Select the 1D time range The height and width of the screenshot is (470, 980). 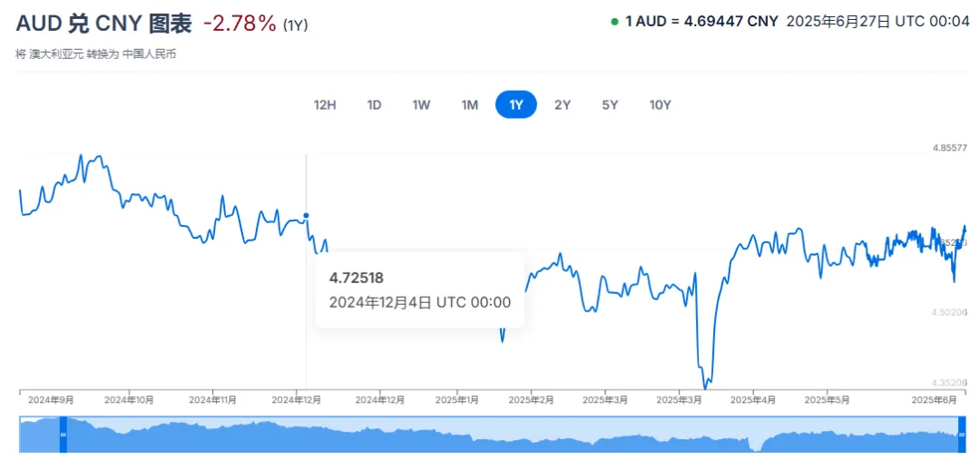click(x=374, y=105)
